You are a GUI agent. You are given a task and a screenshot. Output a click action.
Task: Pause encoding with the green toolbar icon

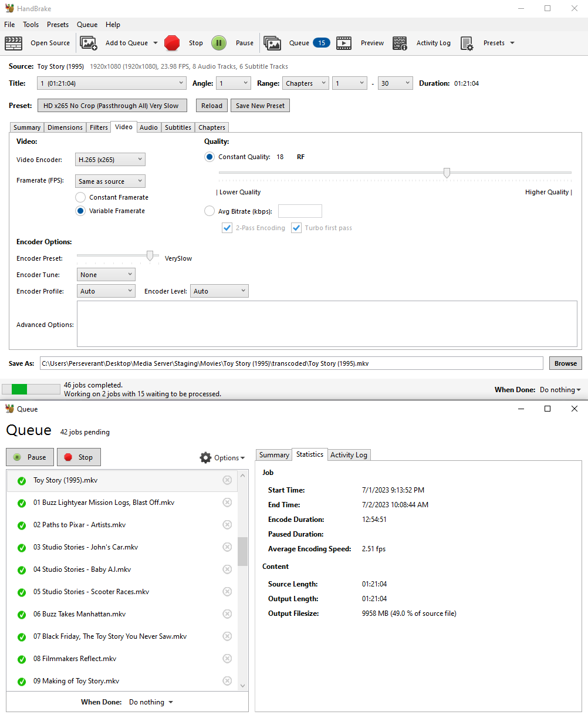tap(219, 43)
